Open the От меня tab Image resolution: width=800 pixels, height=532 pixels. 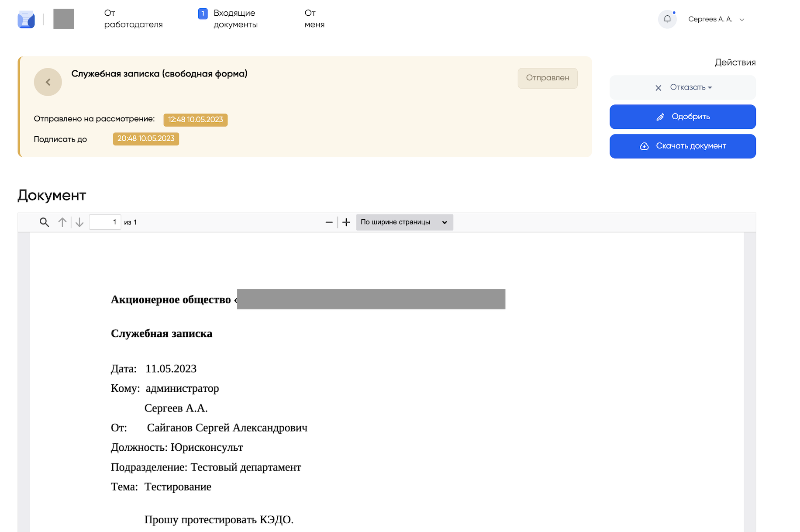tap(314, 19)
